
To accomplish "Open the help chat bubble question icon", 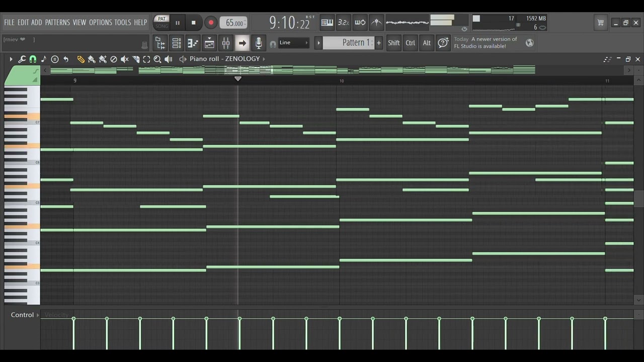I will [443, 43].
